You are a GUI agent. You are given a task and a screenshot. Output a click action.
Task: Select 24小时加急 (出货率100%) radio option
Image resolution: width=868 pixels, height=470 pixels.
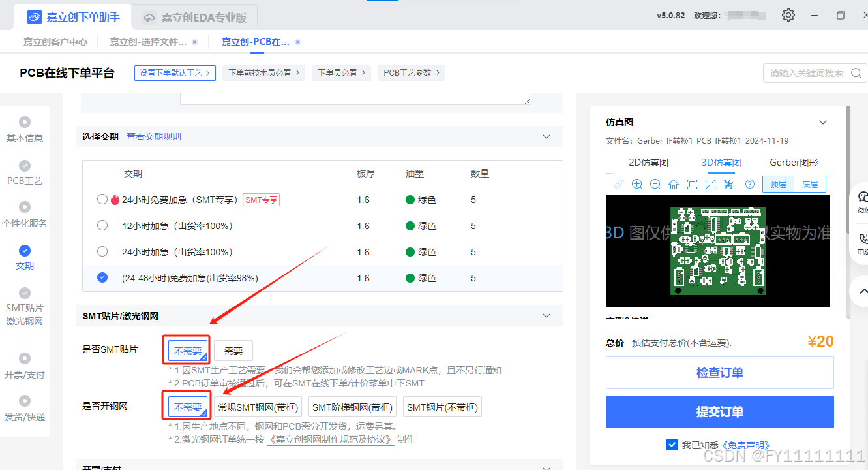102,251
